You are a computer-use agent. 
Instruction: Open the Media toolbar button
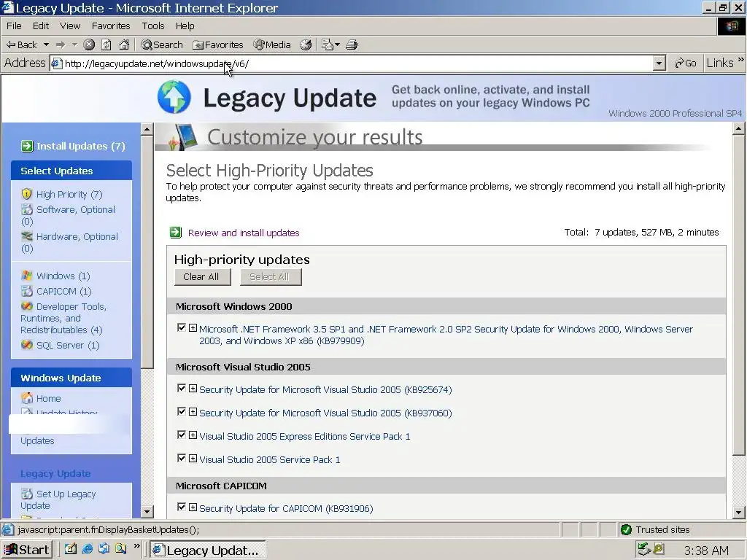272,44
